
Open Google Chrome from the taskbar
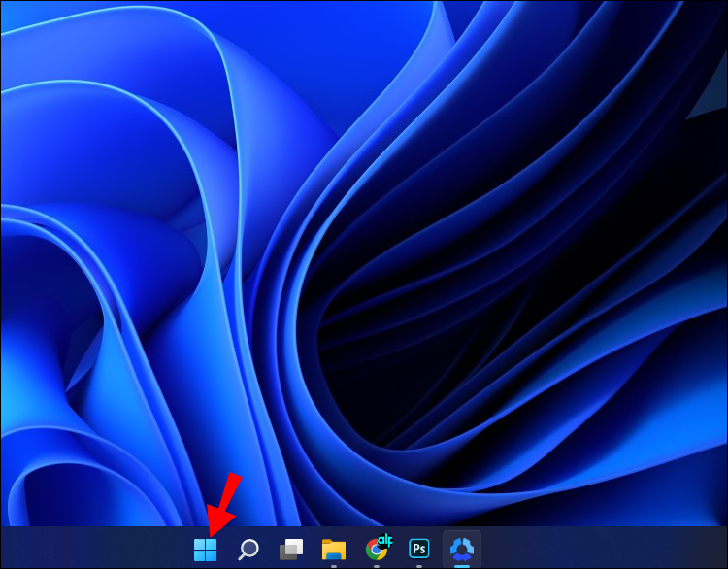[x=376, y=551]
